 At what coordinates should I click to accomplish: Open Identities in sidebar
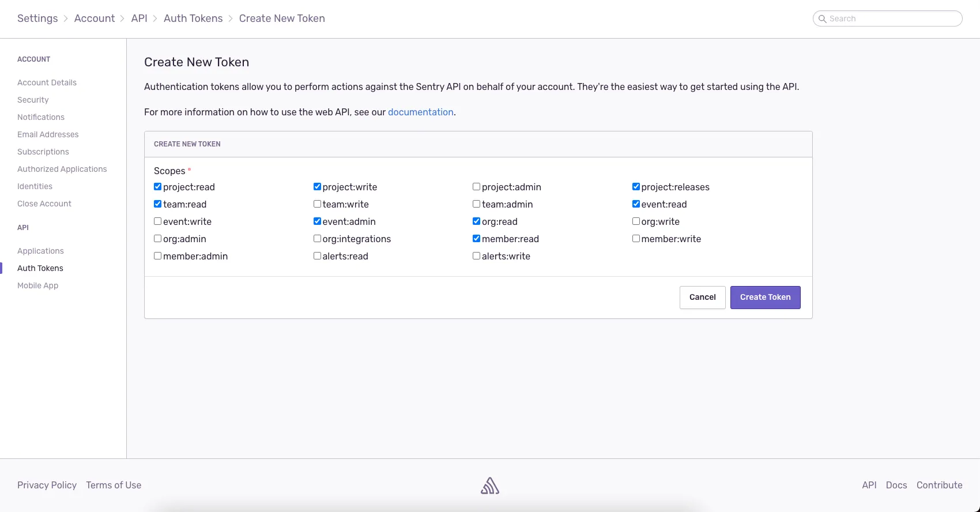[x=35, y=186]
